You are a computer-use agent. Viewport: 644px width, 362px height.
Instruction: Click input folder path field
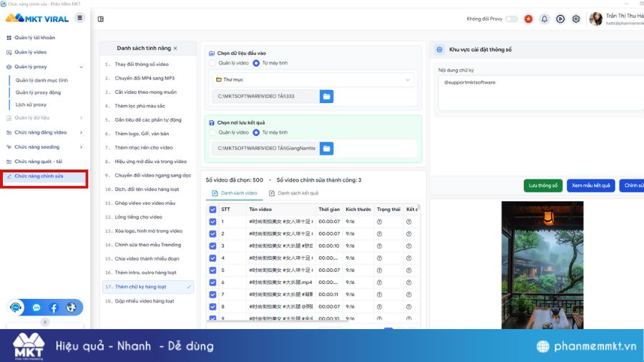pyautogui.click(x=265, y=97)
